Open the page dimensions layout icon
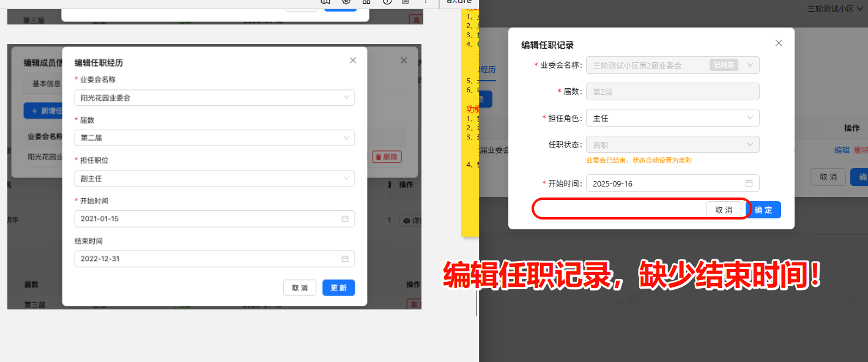The width and height of the screenshot is (868, 362). 366,2
